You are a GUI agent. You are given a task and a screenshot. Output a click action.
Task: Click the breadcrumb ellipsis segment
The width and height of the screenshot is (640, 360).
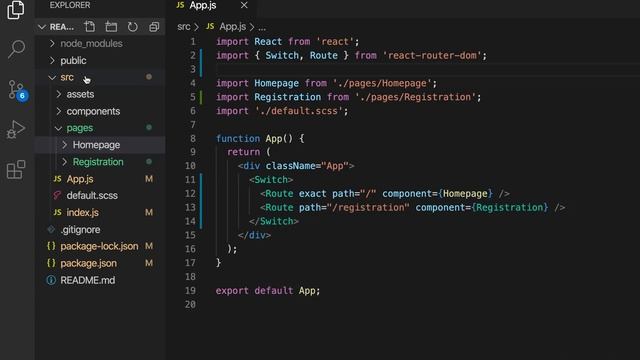point(262,28)
